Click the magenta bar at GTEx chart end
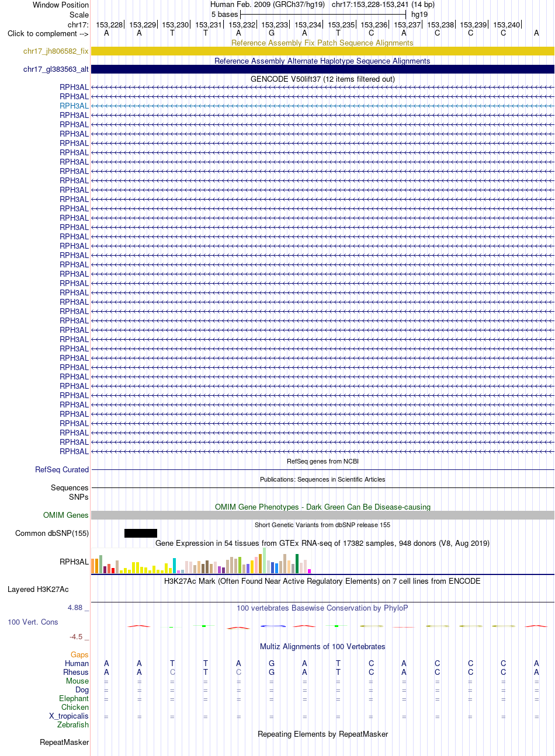Image resolution: width=555 pixels, height=756 pixels. pos(310,571)
